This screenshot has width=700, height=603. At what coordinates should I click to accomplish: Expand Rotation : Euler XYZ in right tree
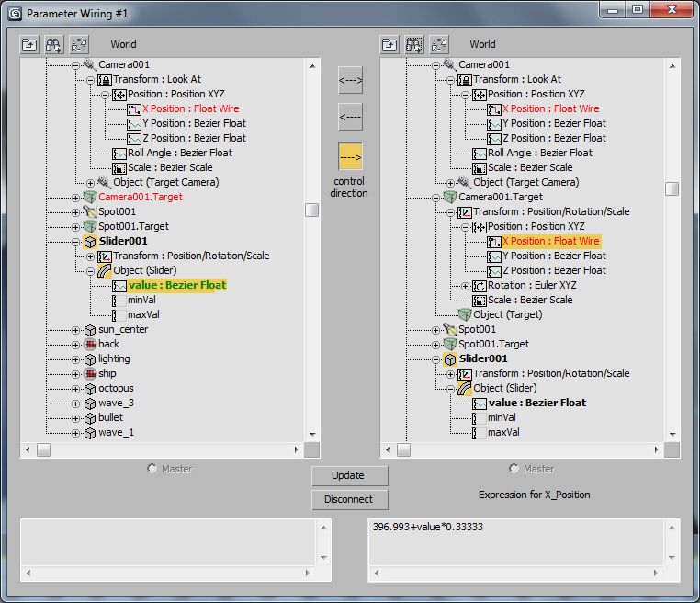coord(466,286)
